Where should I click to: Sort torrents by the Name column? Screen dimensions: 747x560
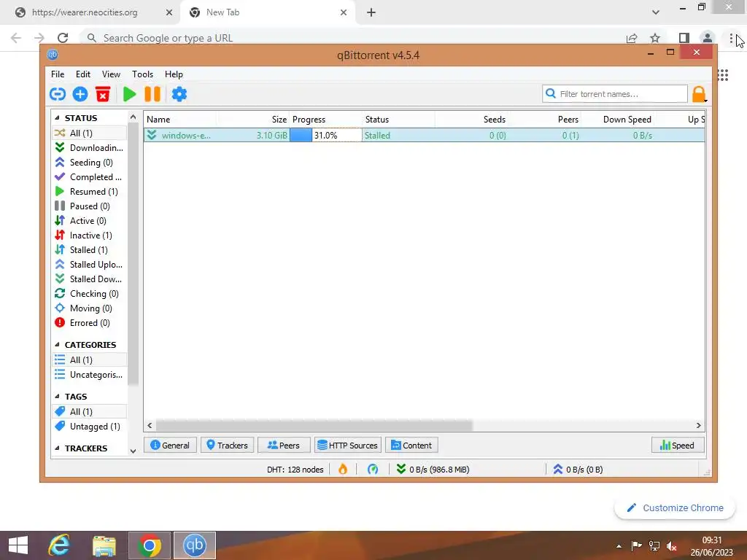pyautogui.click(x=180, y=120)
